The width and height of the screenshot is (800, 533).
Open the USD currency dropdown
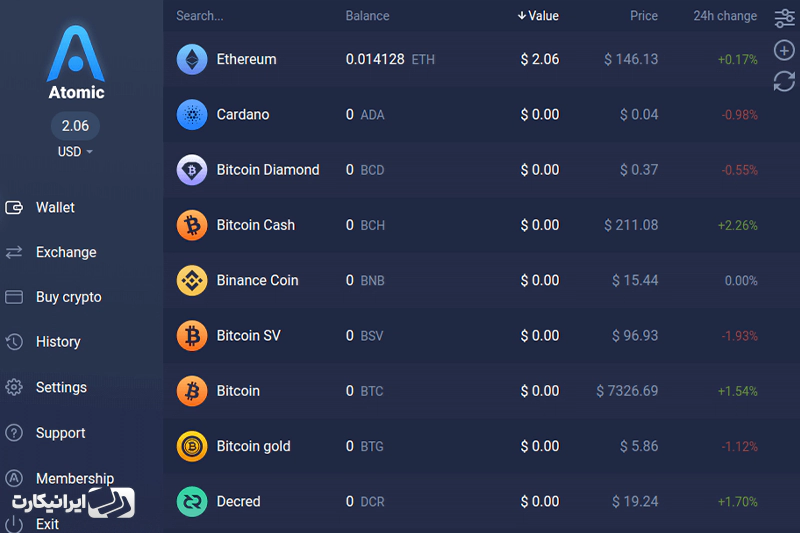75,151
